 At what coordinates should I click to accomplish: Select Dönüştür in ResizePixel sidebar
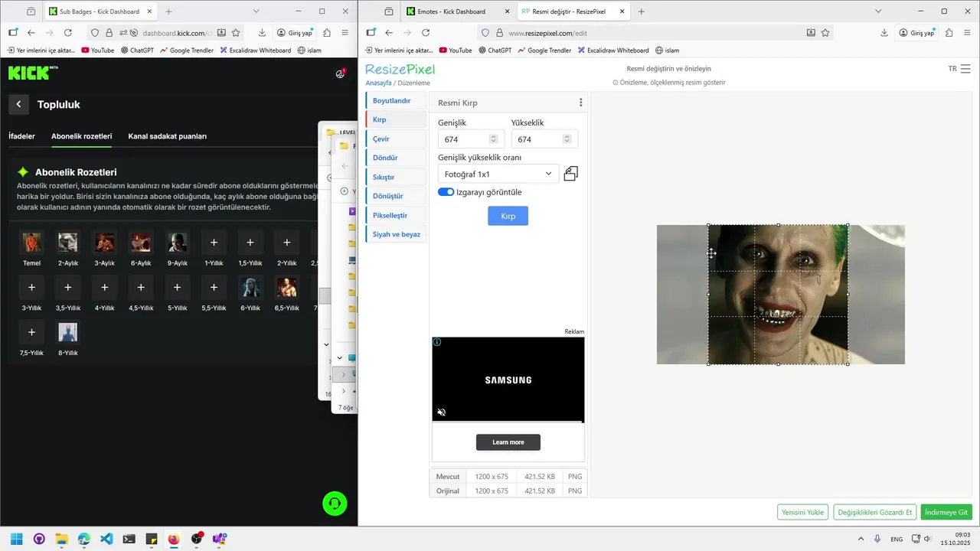click(396, 196)
